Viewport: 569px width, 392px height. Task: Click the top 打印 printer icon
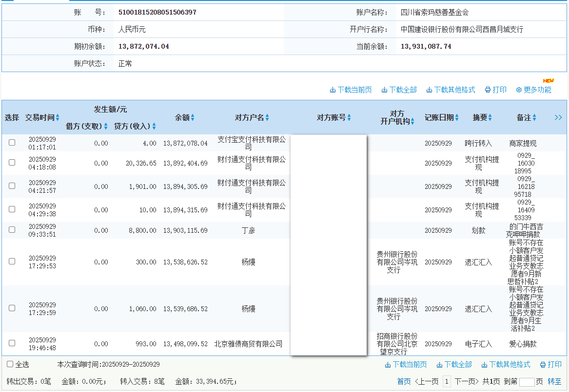(488, 90)
